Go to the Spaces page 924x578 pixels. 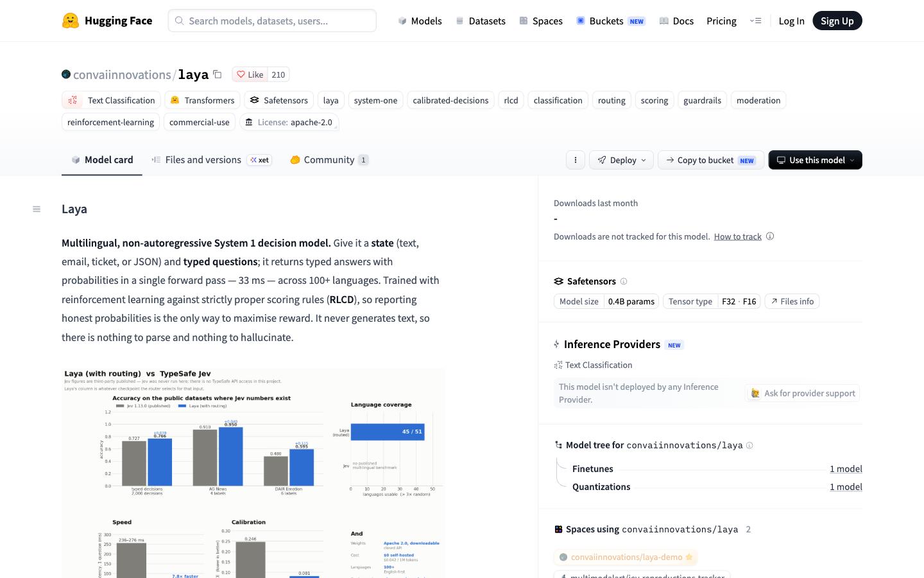(541, 21)
